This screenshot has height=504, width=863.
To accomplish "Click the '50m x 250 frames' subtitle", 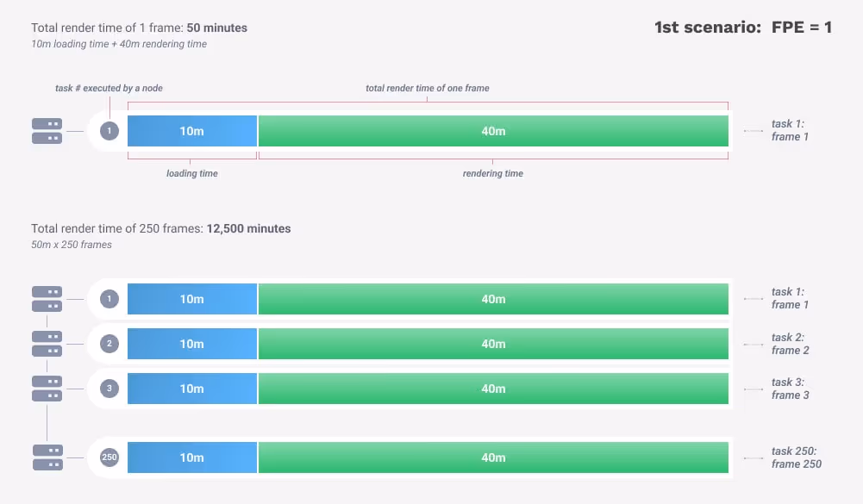I will [72, 245].
